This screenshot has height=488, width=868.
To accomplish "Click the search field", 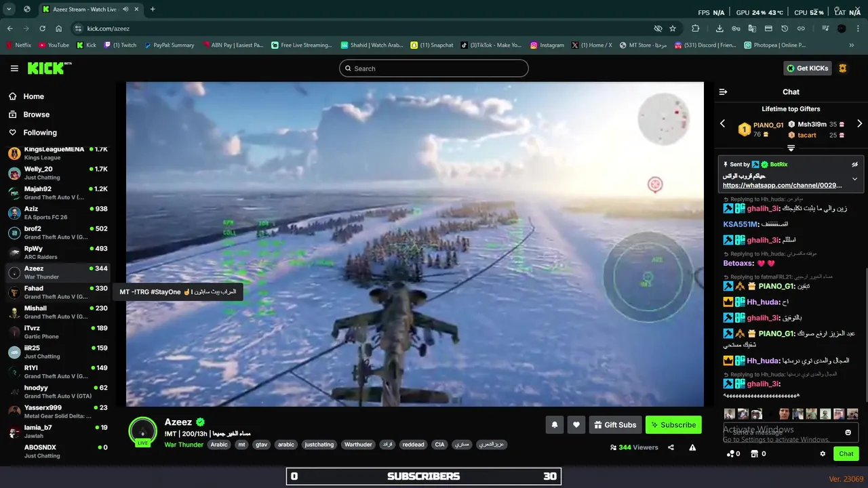I will click(x=434, y=68).
